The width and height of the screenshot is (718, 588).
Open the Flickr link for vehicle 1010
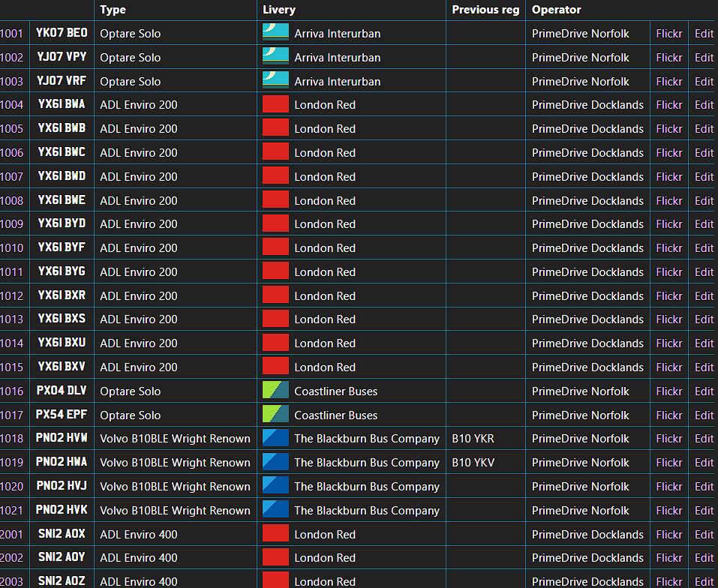[668, 248]
